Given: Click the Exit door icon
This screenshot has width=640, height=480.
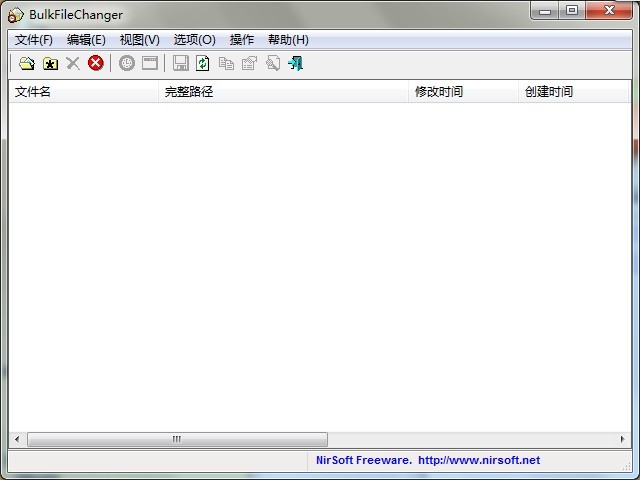Looking at the screenshot, I should [x=295, y=63].
